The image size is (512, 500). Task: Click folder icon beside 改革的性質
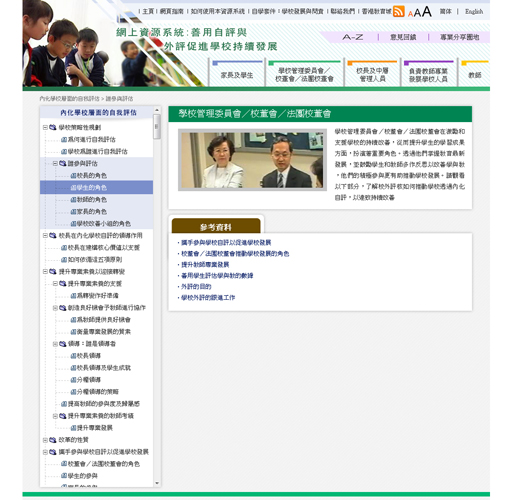[x=53, y=440]
